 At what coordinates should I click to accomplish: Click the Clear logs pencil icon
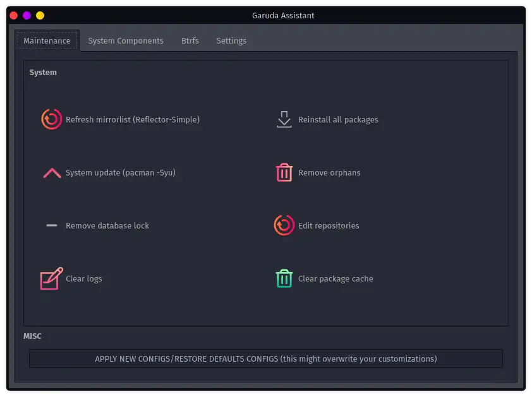[x=51, y=278]
